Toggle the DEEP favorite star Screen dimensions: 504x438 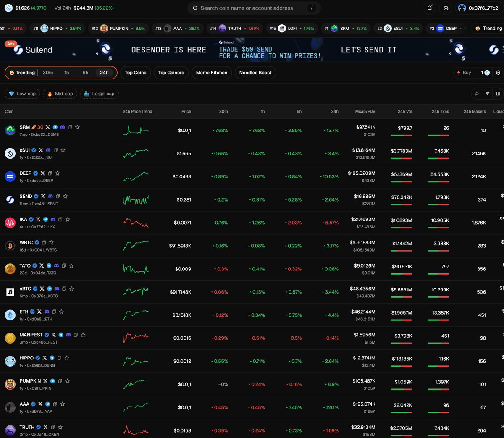[x=57, y=173]
